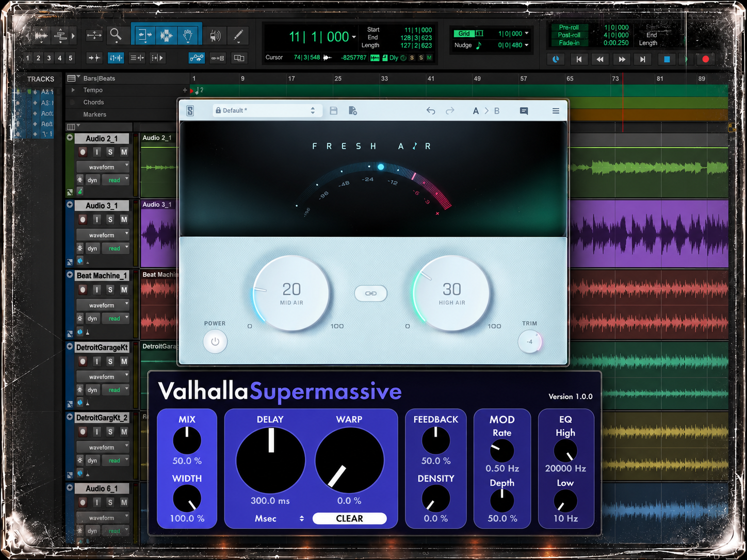Image resolution: width=747 pixels, height=560 pixels.
Task: Start recording with red Record button
Action: pyautogui.click(x=705, y=59)
